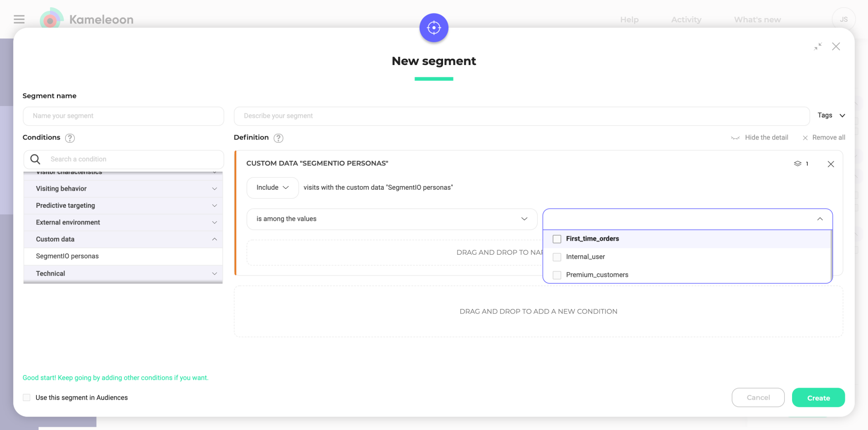Screen dimensions: 868x430
Task: Remove the Segmentio Personas condition with X
Action: [830, 164]
